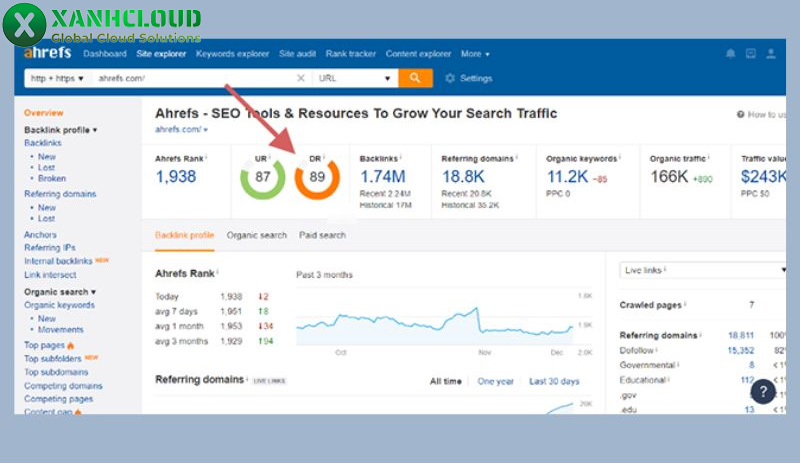Click the Ahrefs logo
Image resolution: width=800 pixels, height=463 pixels.
click(x=48, y=53)
